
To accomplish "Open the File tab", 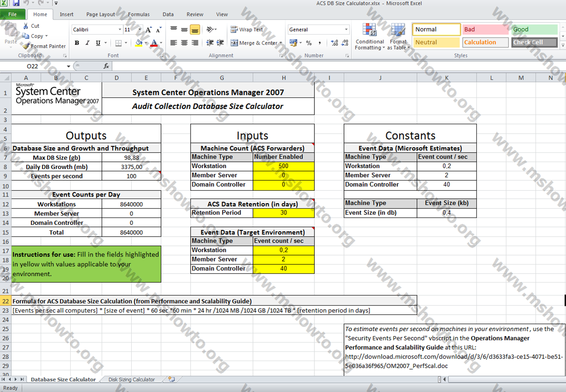I will tap(12, 14).
